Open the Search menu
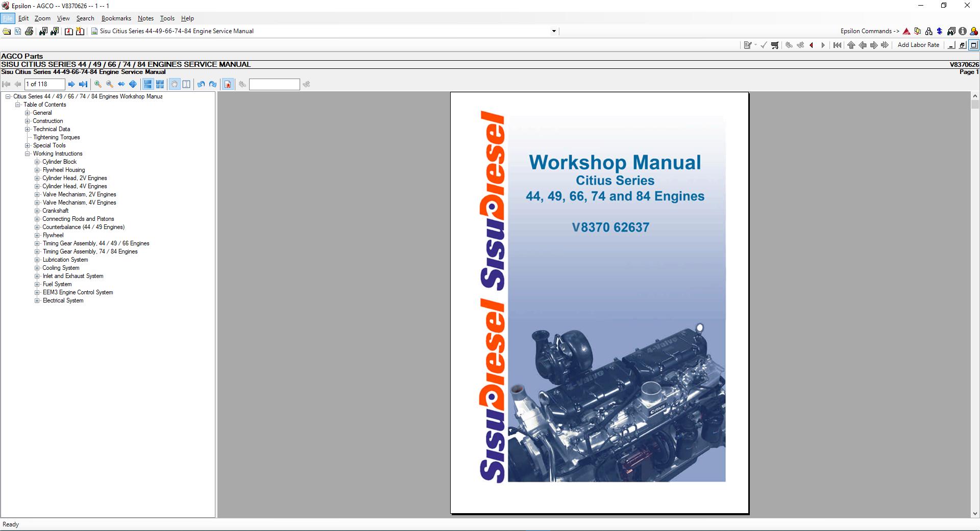This screenshot has width=980, height=531. (85, 18)
